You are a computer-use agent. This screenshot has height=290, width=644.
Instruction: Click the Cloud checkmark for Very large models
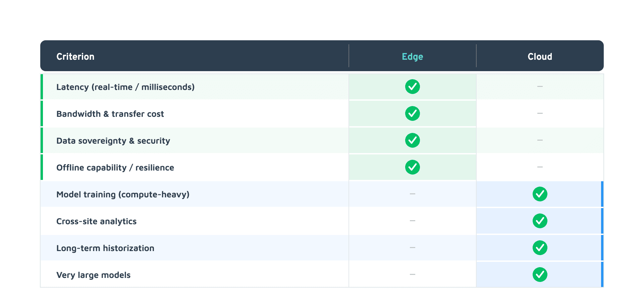click(540, 275)
